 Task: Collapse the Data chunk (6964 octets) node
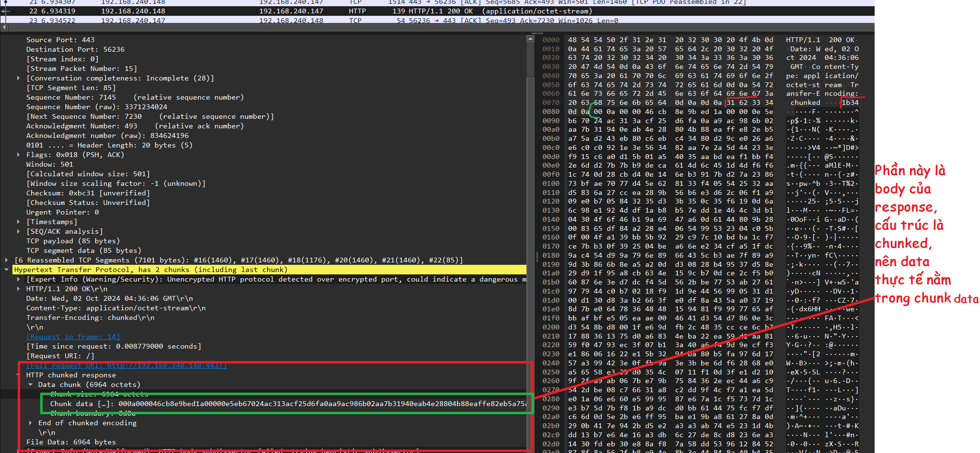30,385
